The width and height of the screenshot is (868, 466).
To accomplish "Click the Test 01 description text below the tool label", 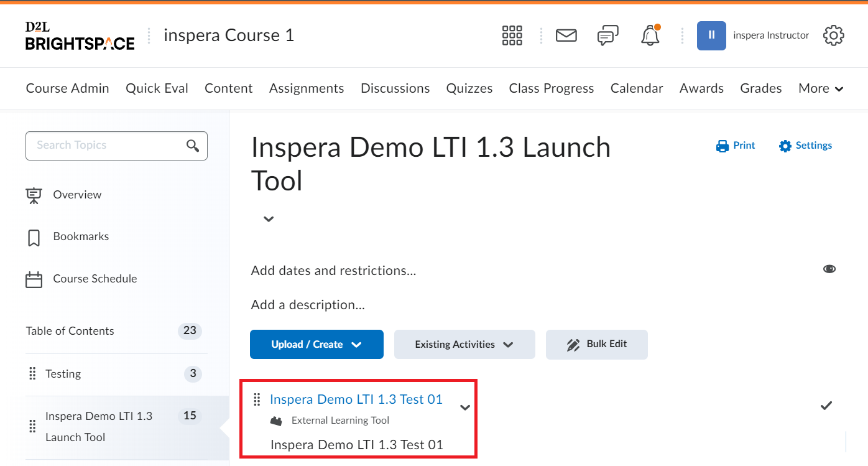I will tap(357, 445).
